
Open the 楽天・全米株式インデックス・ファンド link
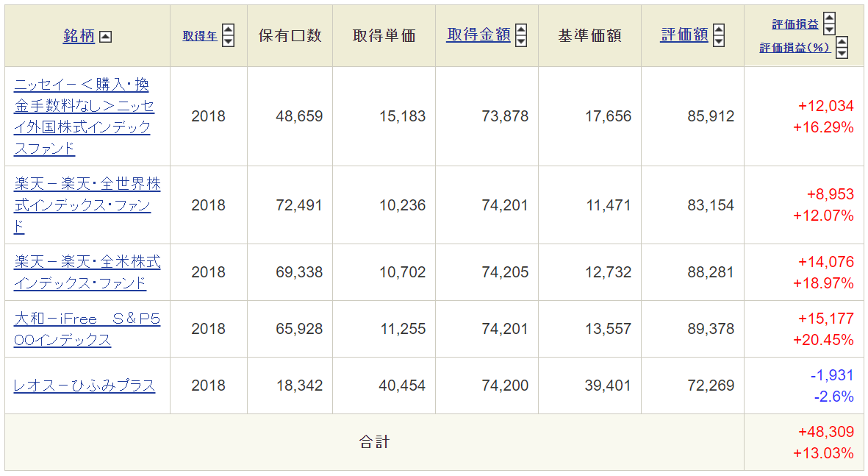pyautogui.click(x=87, y=272)
